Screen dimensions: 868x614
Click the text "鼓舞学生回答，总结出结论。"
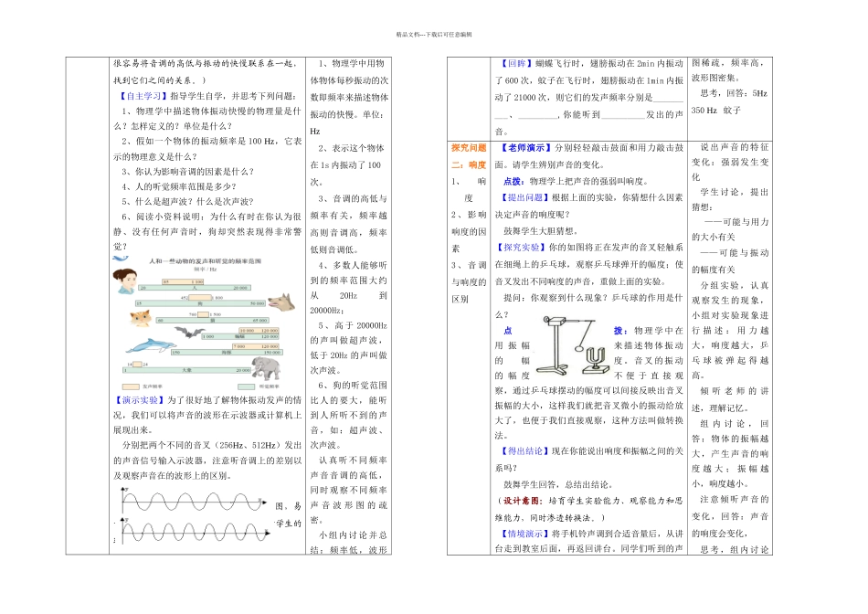point(558,484)
